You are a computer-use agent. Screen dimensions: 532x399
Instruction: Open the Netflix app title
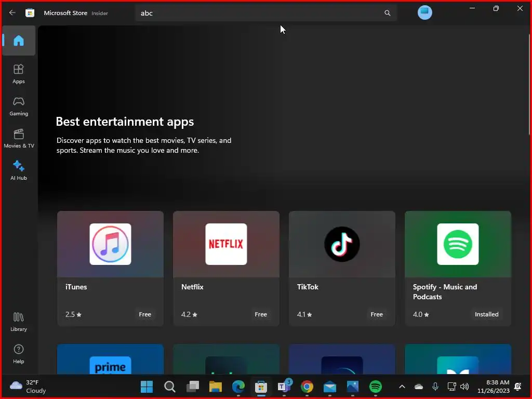click(192, 287)
